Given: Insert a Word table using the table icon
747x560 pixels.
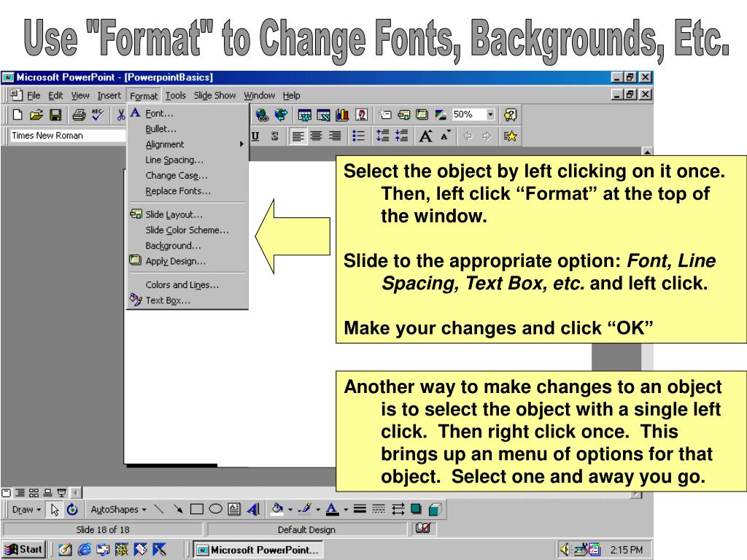Looking at the screenshot, I should point(304,114).
